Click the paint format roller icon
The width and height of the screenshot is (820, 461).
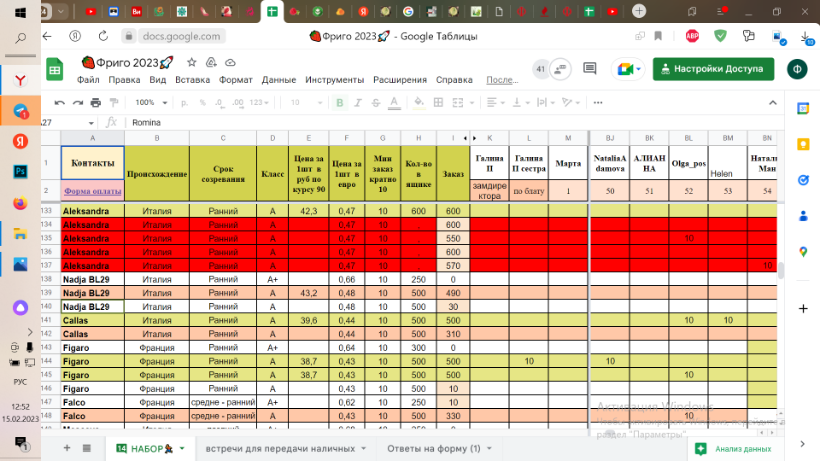click(114, 102)
